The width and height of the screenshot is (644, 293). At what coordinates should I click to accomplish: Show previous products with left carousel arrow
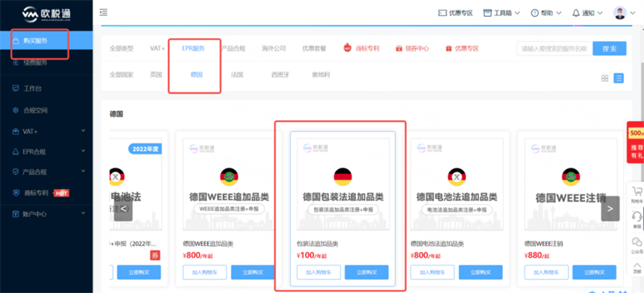click(x=123, y=208)
